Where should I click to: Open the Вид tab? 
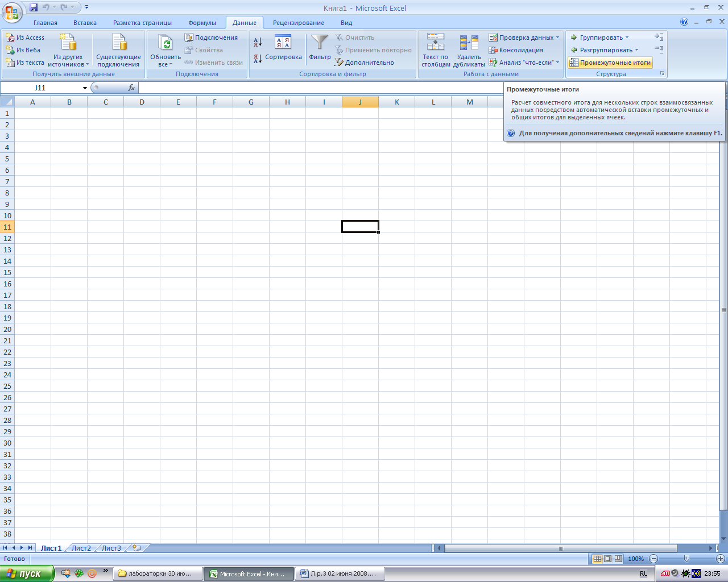click(x=346, y=23)
